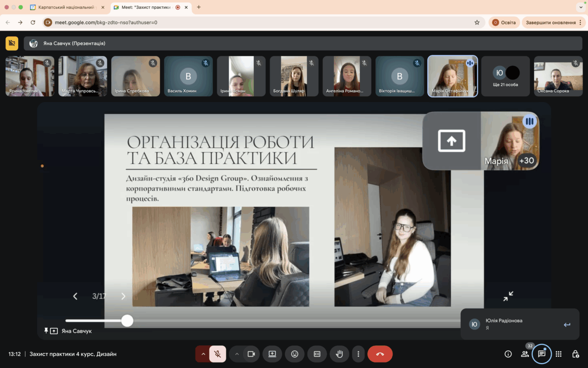Open the meeting chat panel
The width and height of the screenshot is (588, 368).
pos(541,354)
